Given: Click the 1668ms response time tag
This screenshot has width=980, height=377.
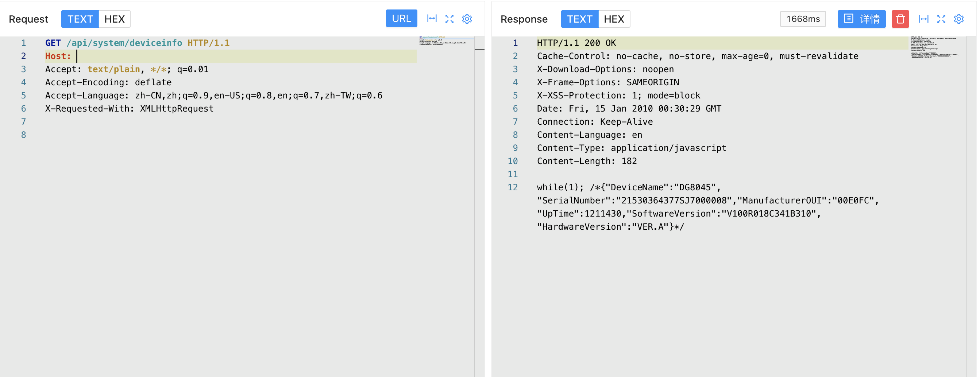Looking at the screenshot, I should (803, 19).
